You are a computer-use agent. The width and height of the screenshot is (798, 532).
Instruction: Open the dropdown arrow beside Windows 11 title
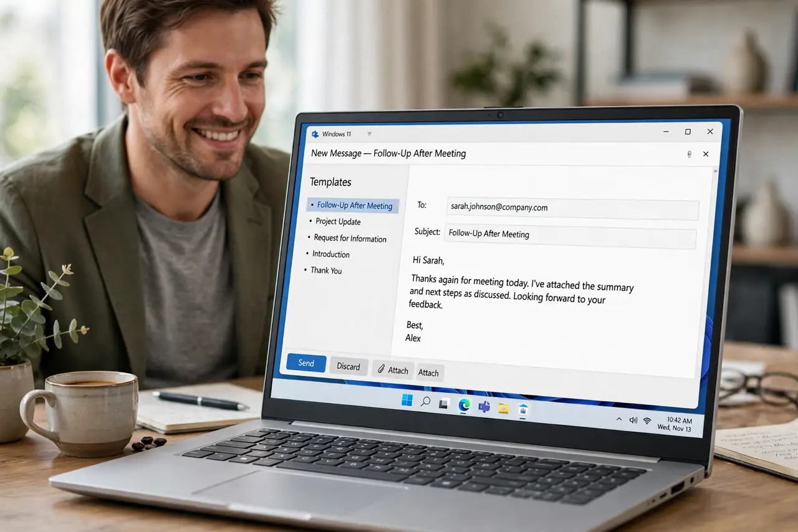point(369,133)
